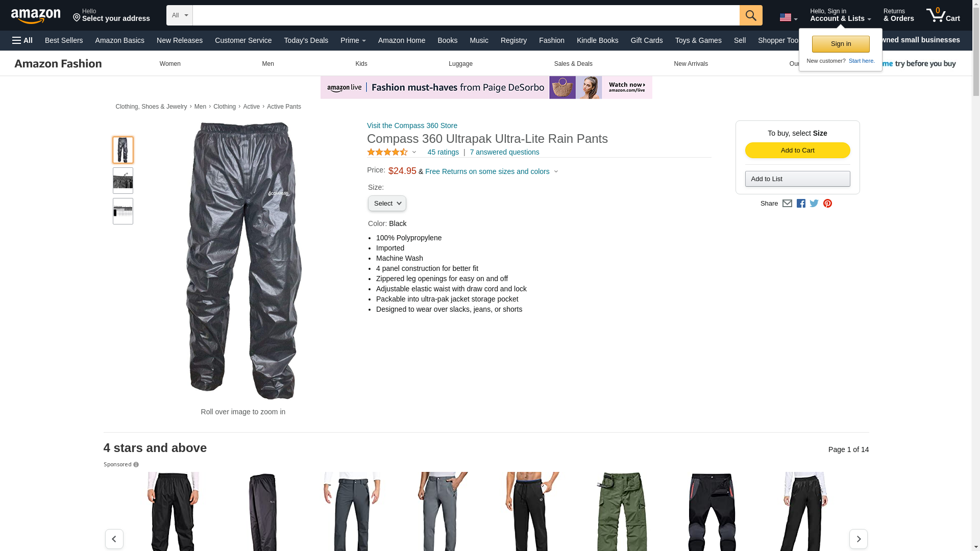Click the Amazon logo

tap(36, 16)
